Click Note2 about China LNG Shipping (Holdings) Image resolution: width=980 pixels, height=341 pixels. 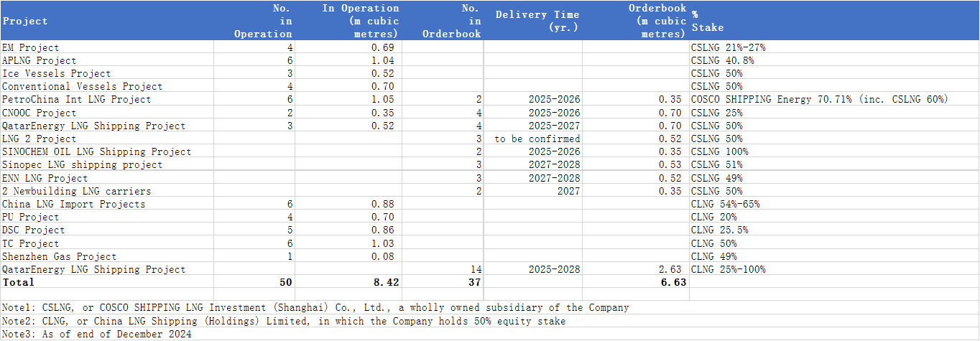tap(284, 321)
